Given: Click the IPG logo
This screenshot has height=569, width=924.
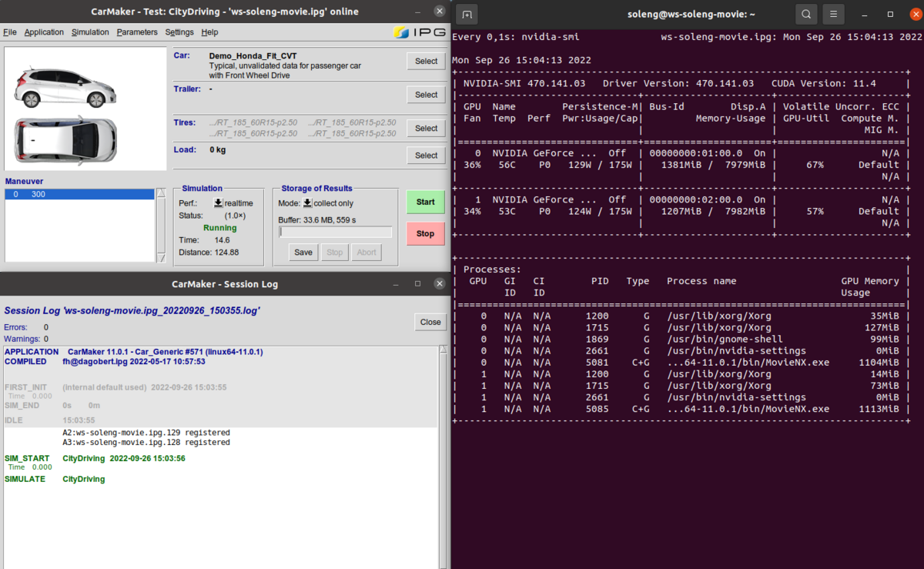Looking at the screenshot, I should pos(419,32).
